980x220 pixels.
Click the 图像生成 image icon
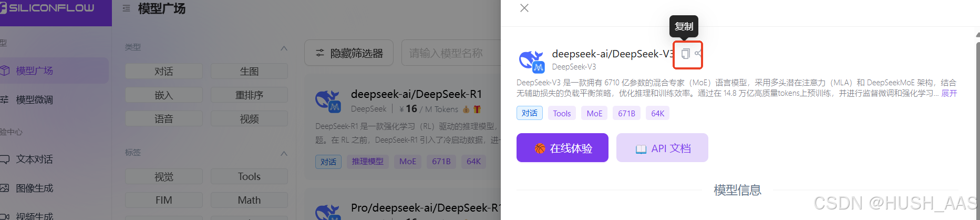click(5, 188)
